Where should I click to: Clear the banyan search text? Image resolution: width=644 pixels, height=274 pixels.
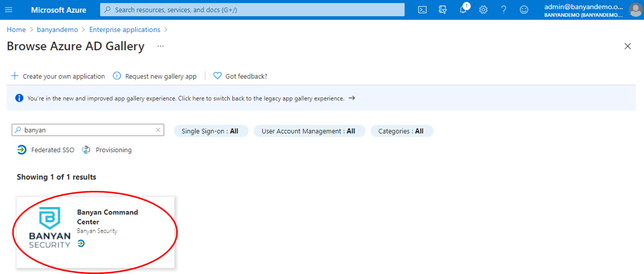click(x=158, y=130)
